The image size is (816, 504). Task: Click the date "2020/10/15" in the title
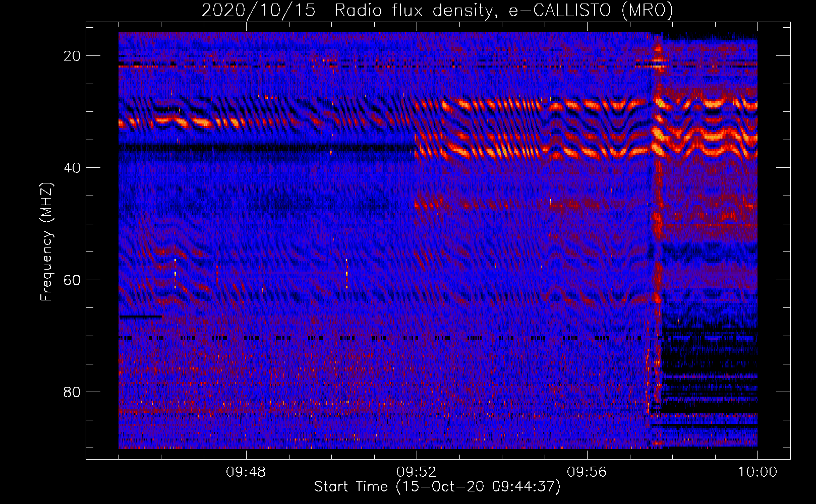[259, 10]
